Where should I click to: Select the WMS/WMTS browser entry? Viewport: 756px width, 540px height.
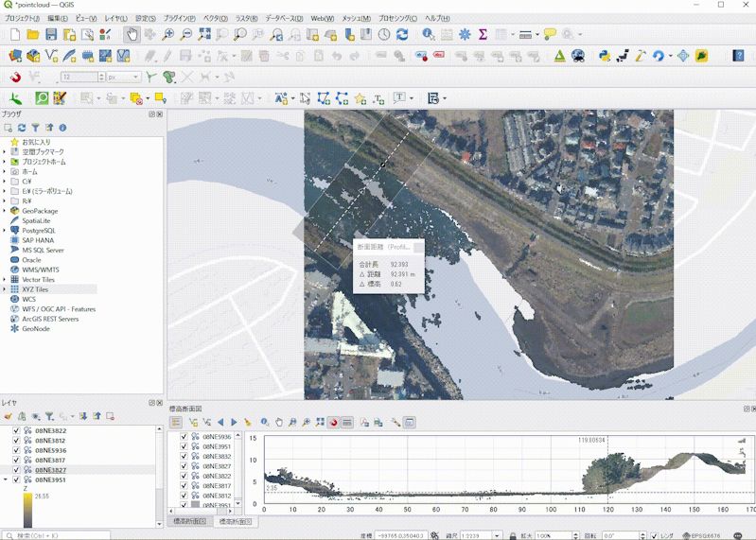coord(41,270)
